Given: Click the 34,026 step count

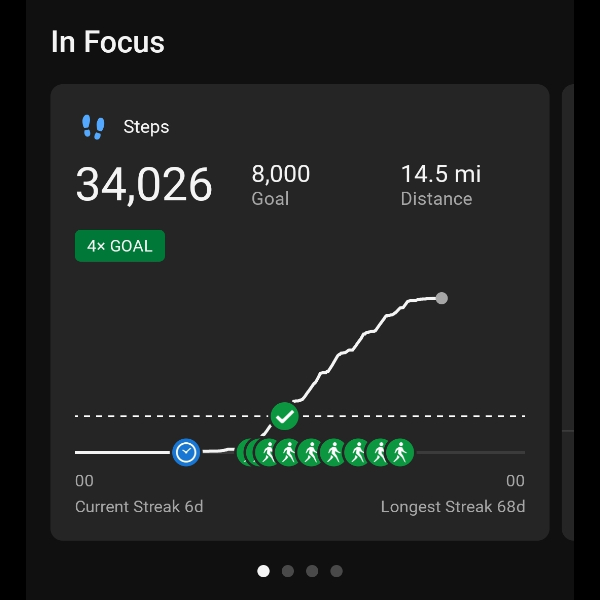Looking at the screenshot, I should coord(144,185).
